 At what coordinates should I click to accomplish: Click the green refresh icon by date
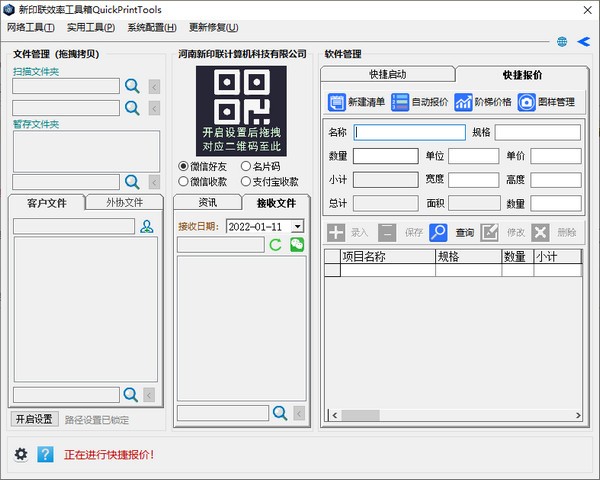275,245
